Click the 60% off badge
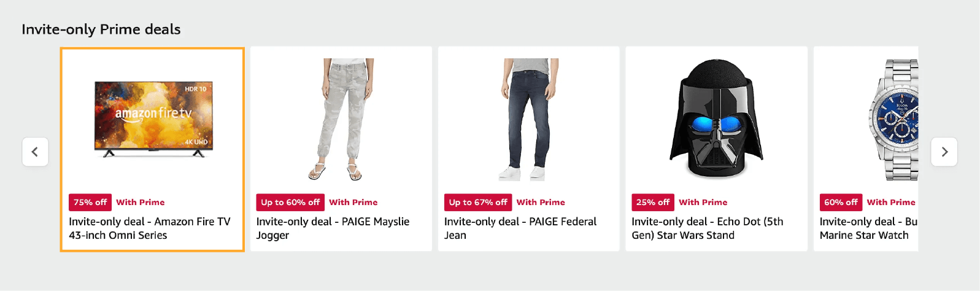 841,202
